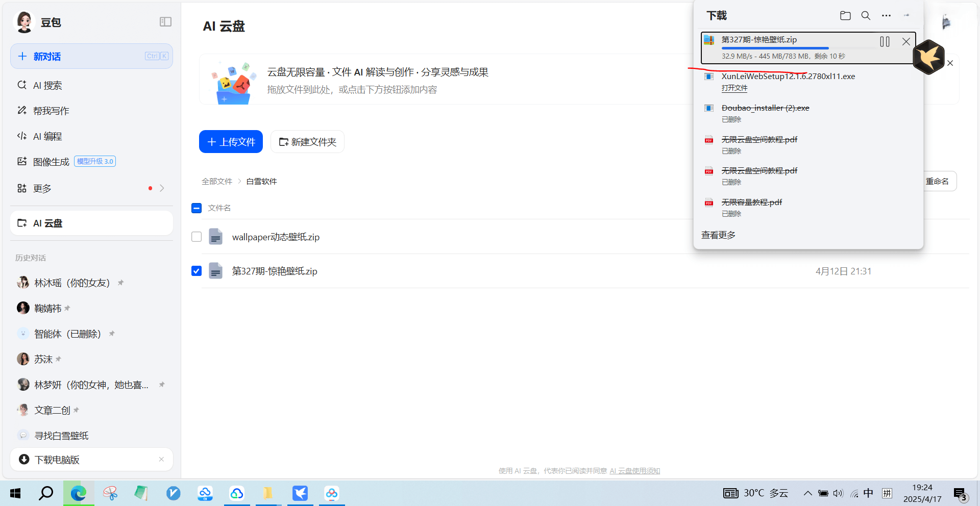Pause the 第327期-惊艳壁纸.zip download
The height and width of the screenshot is (506, 980).
coord(885,42)
